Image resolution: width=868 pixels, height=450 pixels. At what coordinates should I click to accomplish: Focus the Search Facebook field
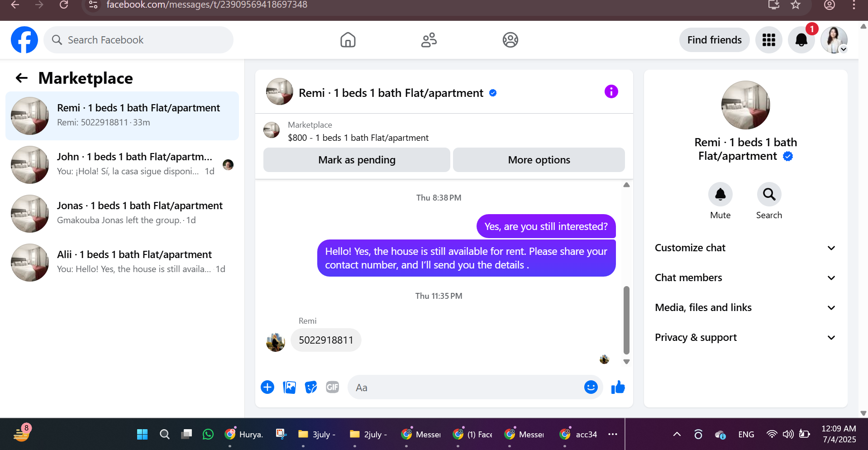(138, 40)
